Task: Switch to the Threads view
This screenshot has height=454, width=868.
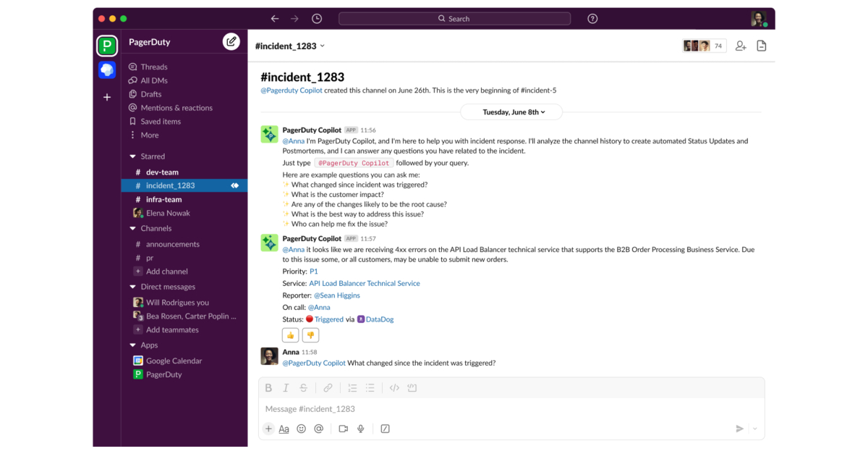Action: (154, 66)
